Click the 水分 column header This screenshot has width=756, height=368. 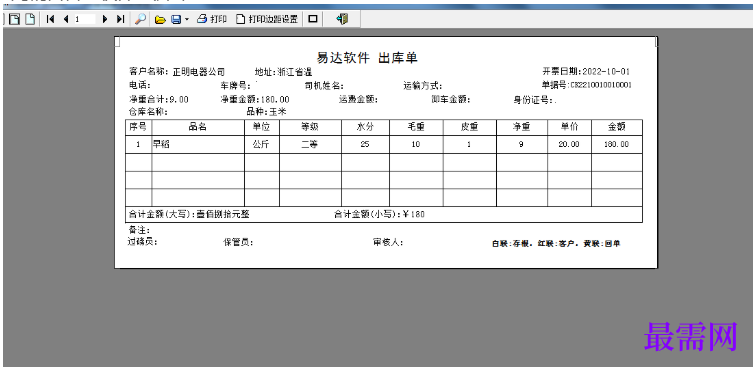tap(365, 127)
